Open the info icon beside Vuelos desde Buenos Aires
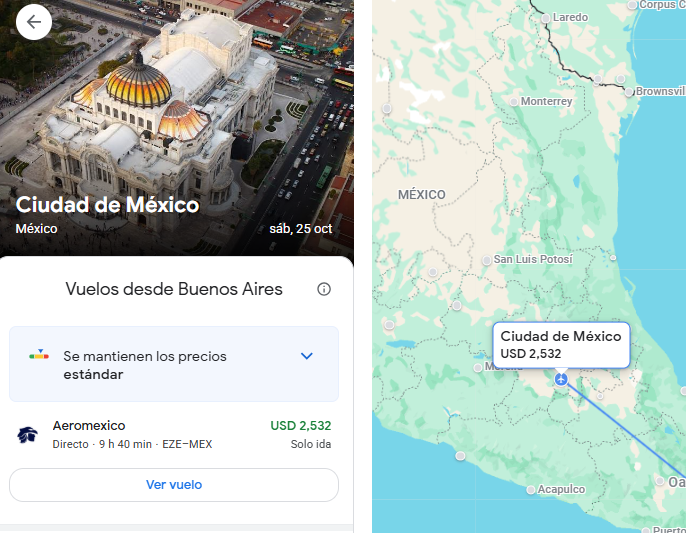The height and width of the screenshot is (533, 686). [323, 289]
